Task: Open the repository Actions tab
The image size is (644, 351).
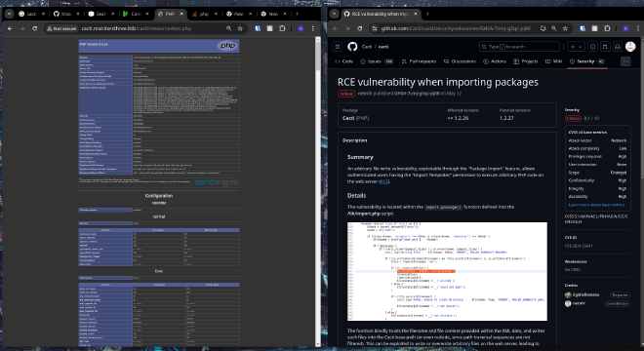Action: (495, 61)
